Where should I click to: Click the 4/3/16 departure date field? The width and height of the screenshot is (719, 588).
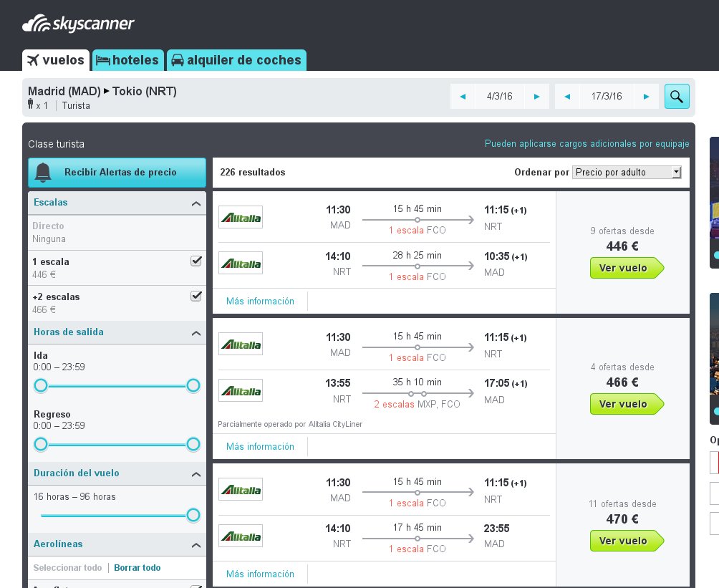click(499, 96)
